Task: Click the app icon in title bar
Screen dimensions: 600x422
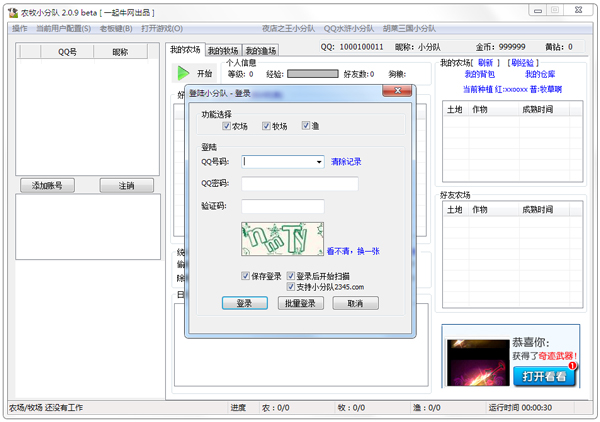Action: coord(13,13)
